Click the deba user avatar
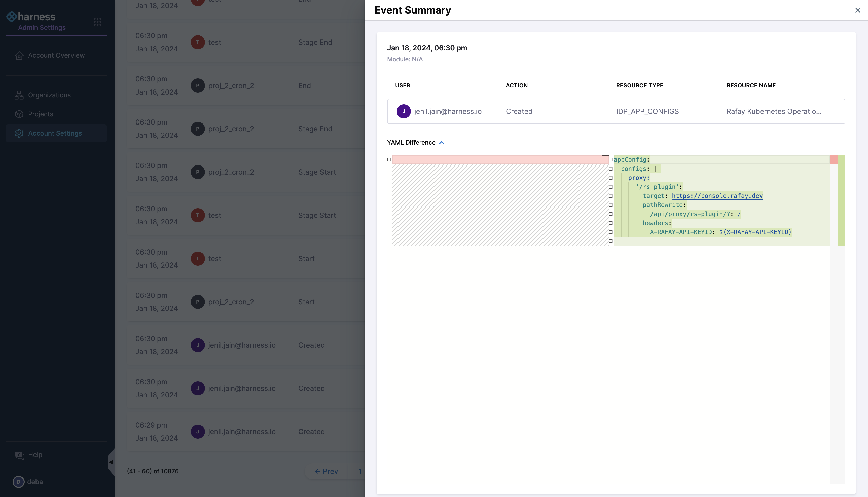Image resolution: width=868 pixels, height=497 pixels. coord(18,482)
